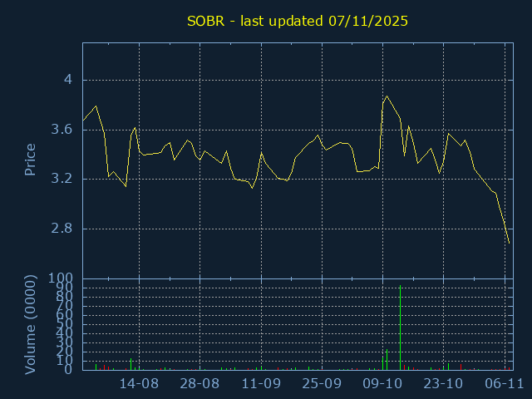Select the 14-08 date tick label
The height and width of the screenshot is (399, 532).
(139, 384)
